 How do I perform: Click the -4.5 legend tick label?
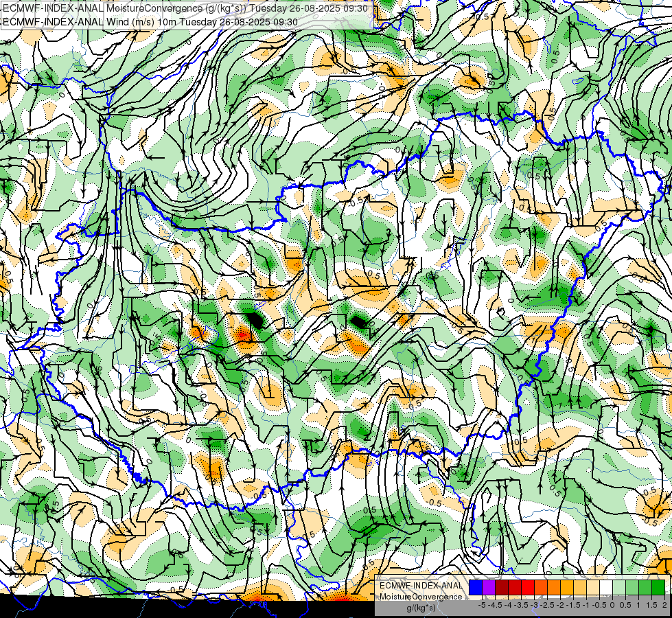[495, 605]
